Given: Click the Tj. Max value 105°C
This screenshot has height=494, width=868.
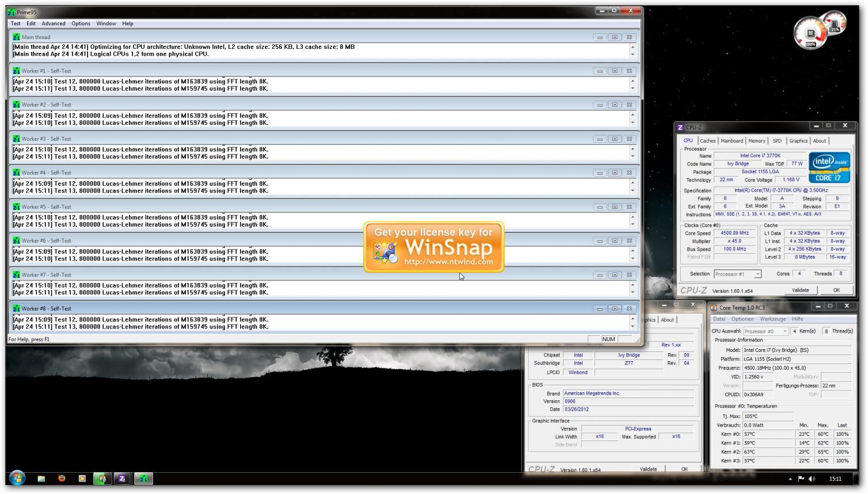Looking at the screenshot, I should [768, 416].
